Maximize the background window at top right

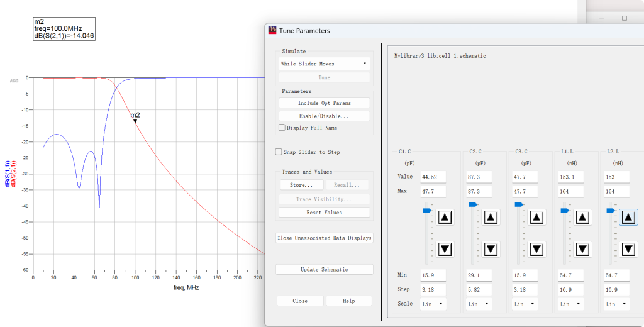625,18
